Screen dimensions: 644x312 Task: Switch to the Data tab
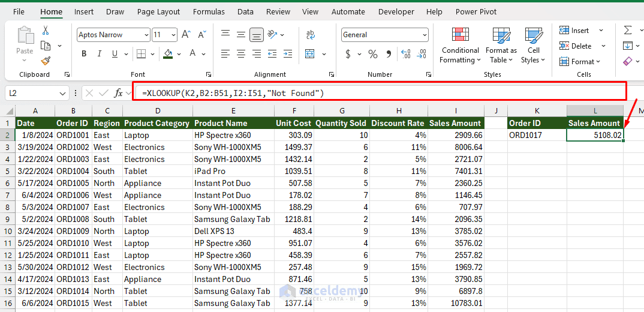pos(245,12)
